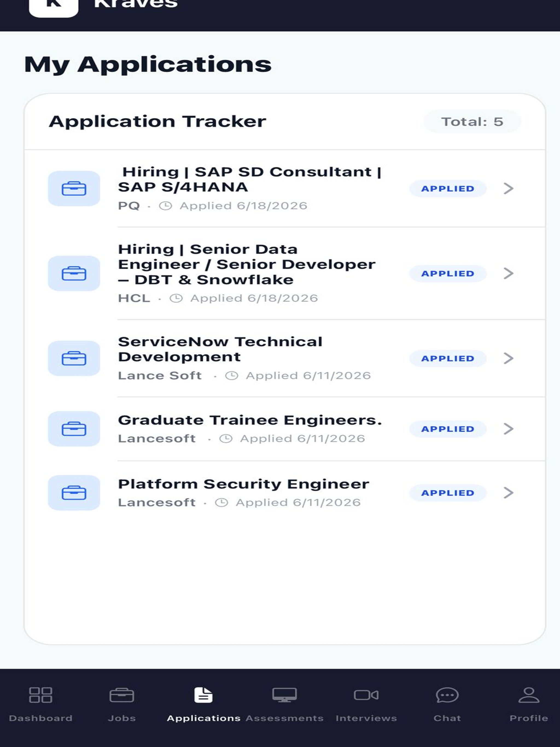The height and width of the screenshot is (747, 560).
Task: Click the 'Application Tracker' heading
Action: point(157,121)
